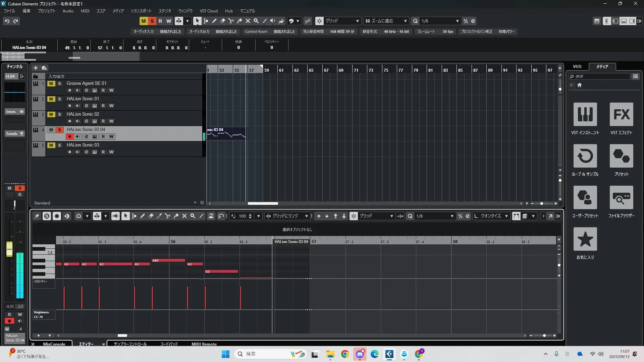
Task: Select the Glue tool in main toolbar
Action: point(239,21)
